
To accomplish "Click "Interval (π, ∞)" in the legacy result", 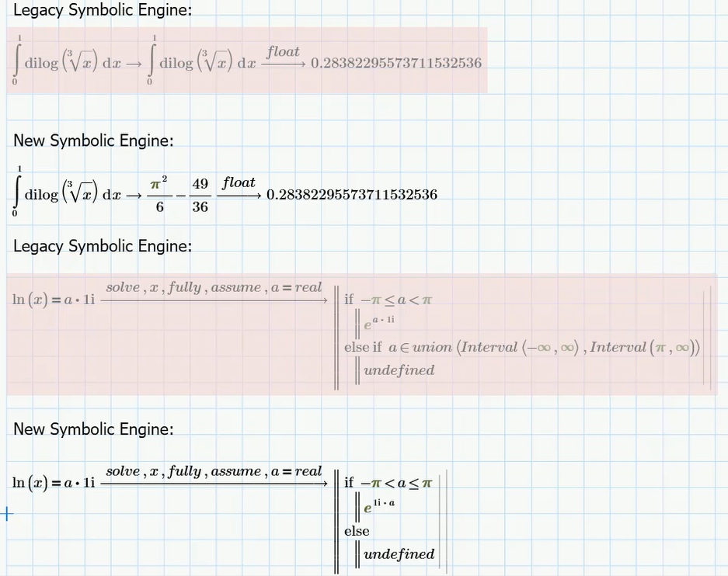I will (x=644, y=347).
